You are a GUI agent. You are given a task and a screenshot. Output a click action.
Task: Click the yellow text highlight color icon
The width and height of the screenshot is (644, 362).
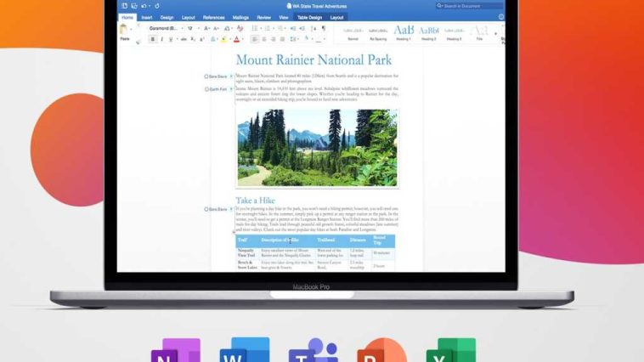click(223, 39)
